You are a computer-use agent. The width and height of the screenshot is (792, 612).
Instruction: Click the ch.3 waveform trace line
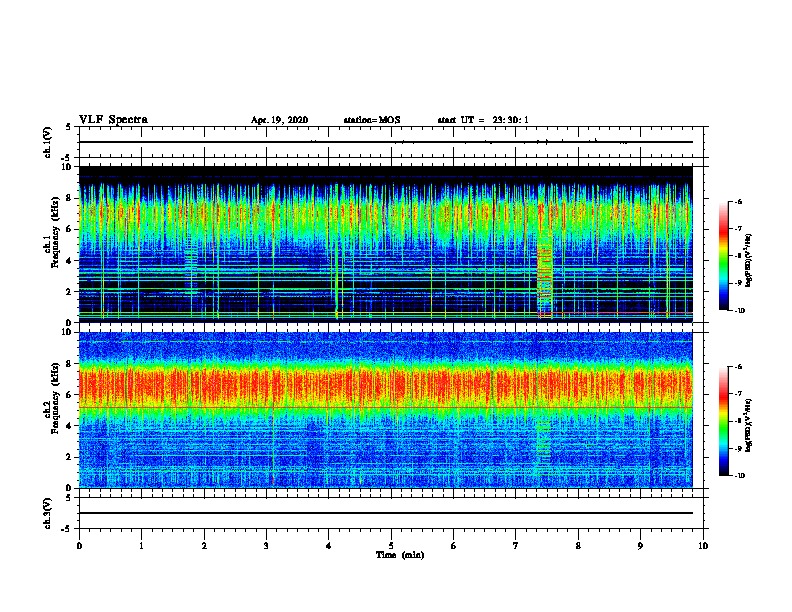[386, 513]
